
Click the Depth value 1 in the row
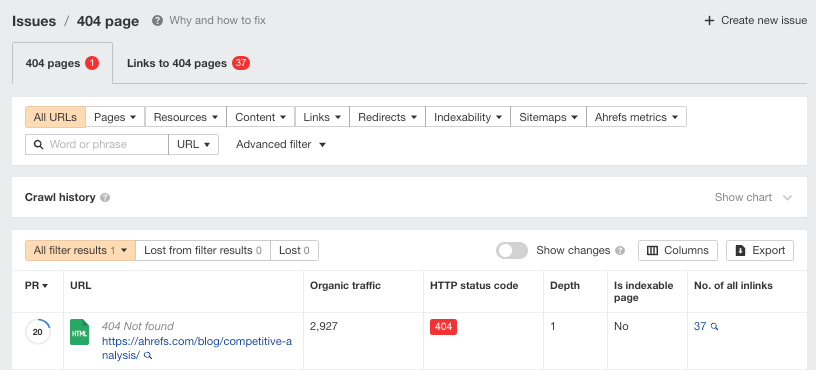553,327
